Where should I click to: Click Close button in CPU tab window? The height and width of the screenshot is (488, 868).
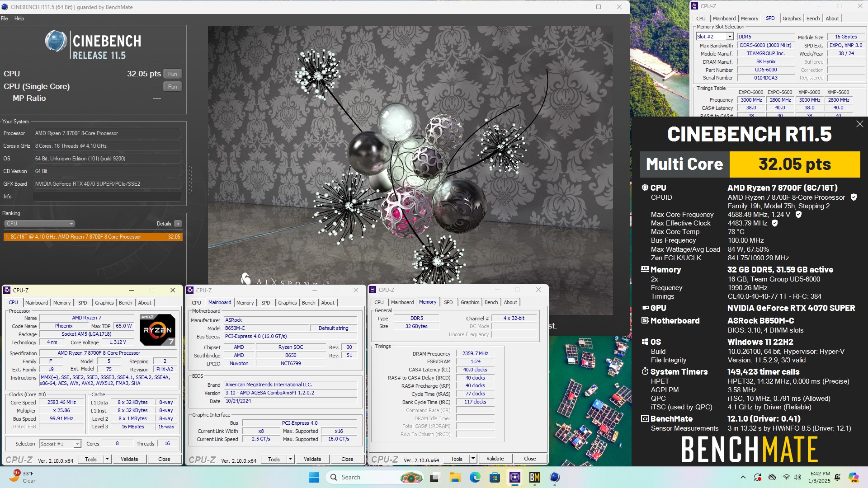(x=164, y=459)
